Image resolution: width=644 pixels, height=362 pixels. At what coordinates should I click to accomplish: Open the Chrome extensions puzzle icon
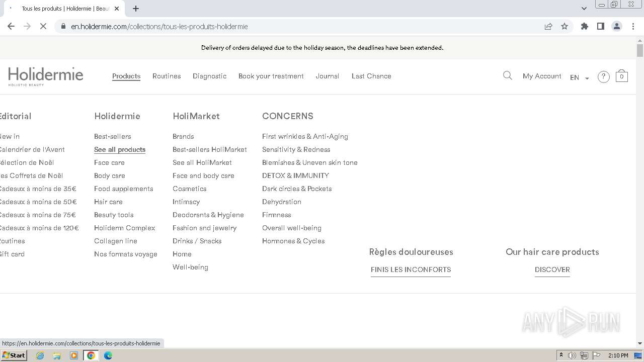point(585,26)
